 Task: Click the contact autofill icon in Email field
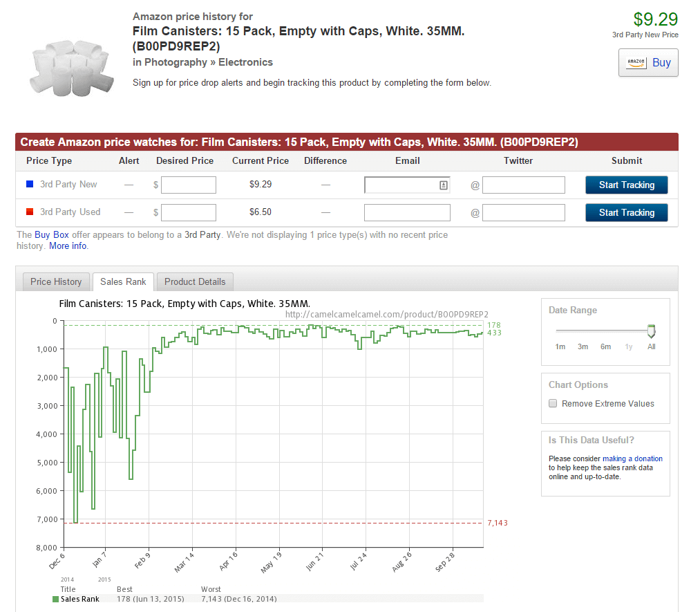[444, 185]
